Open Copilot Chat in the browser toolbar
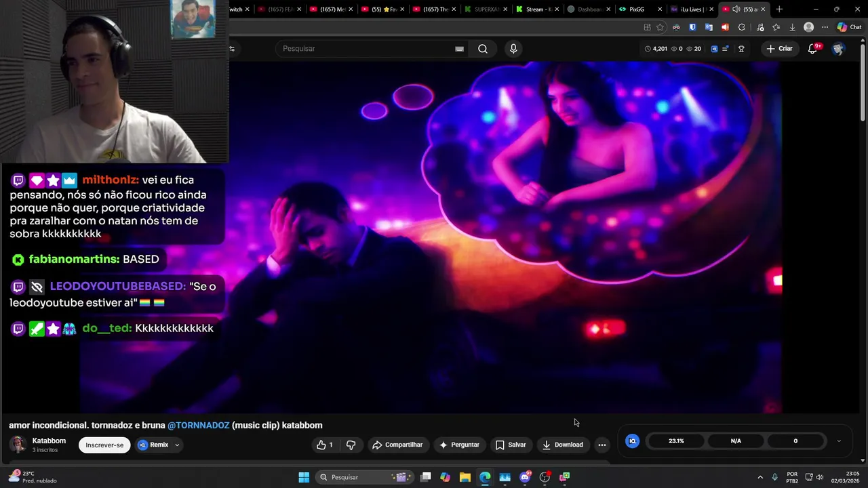The image size is (868, 488). click(x=849, y=27)
